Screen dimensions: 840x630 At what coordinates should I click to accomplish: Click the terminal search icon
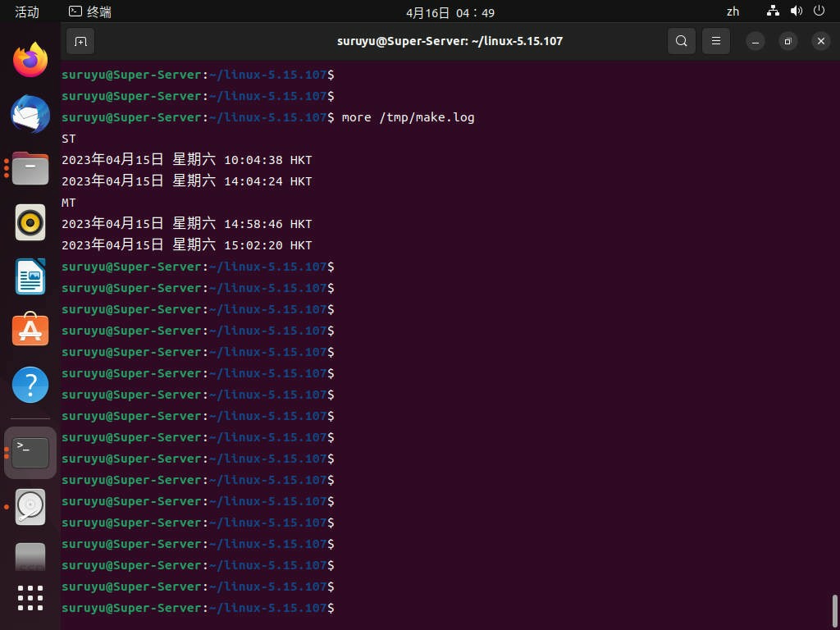coord(681,41)
